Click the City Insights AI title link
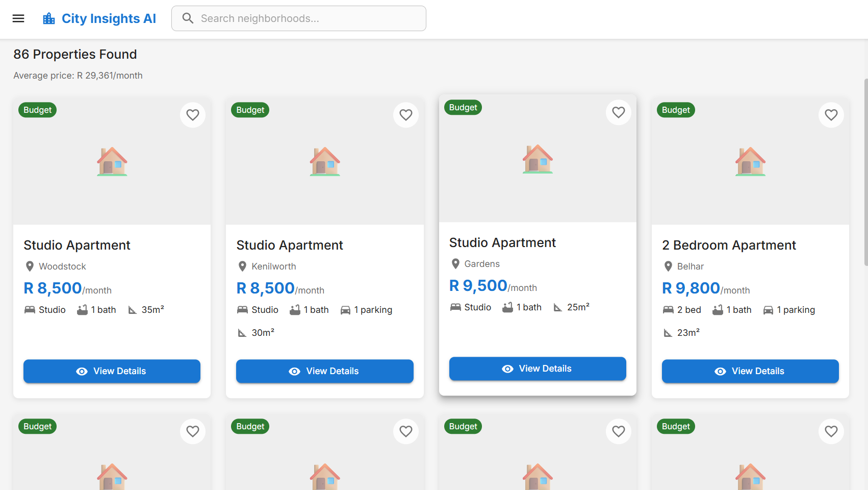This screenshot has height=490, width=868. point(109,19)
